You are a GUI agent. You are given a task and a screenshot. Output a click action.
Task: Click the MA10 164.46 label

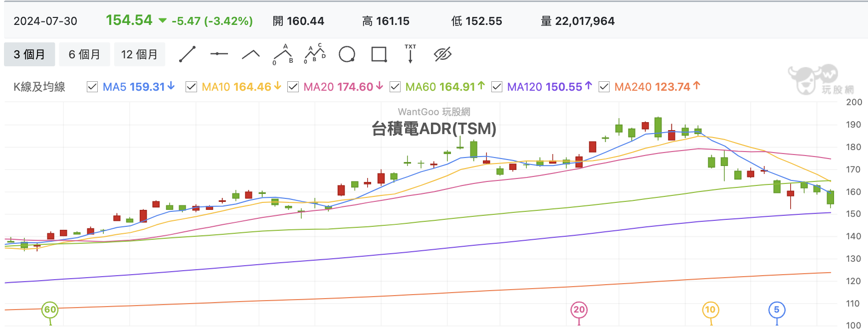point(241,87)
